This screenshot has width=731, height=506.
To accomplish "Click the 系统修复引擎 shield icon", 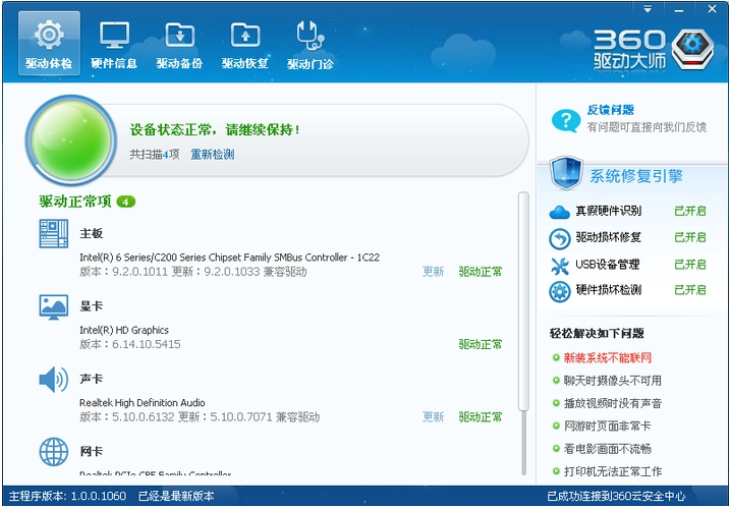I will click(566, 173).
